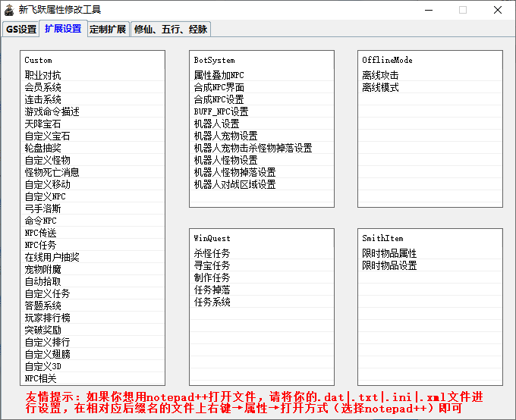Open 机器人对战区域设置
The height and width of the screenshot is (420, 516).
234,184
